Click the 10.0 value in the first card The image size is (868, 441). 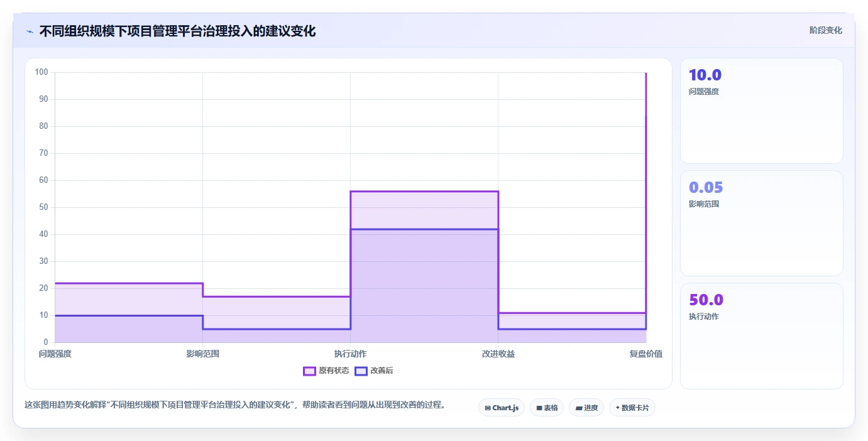point(705,75)
